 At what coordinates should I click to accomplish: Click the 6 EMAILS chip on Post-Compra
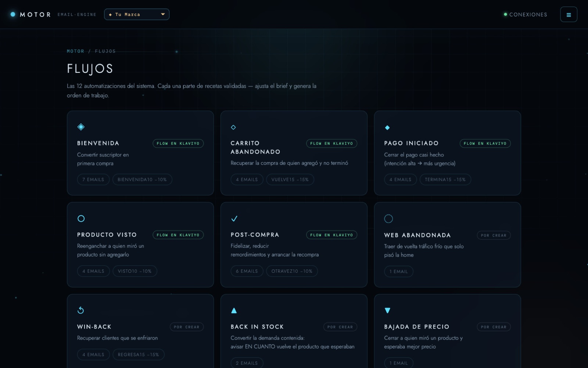247,271
